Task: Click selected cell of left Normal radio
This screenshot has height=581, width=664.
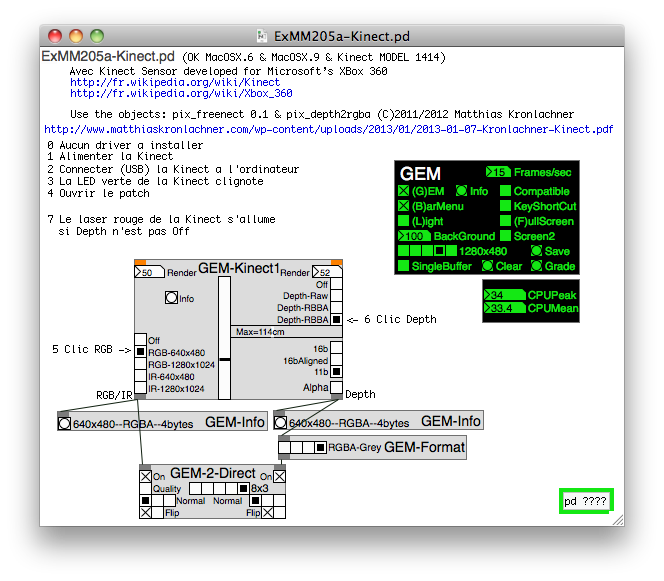Action: [145, 501]
